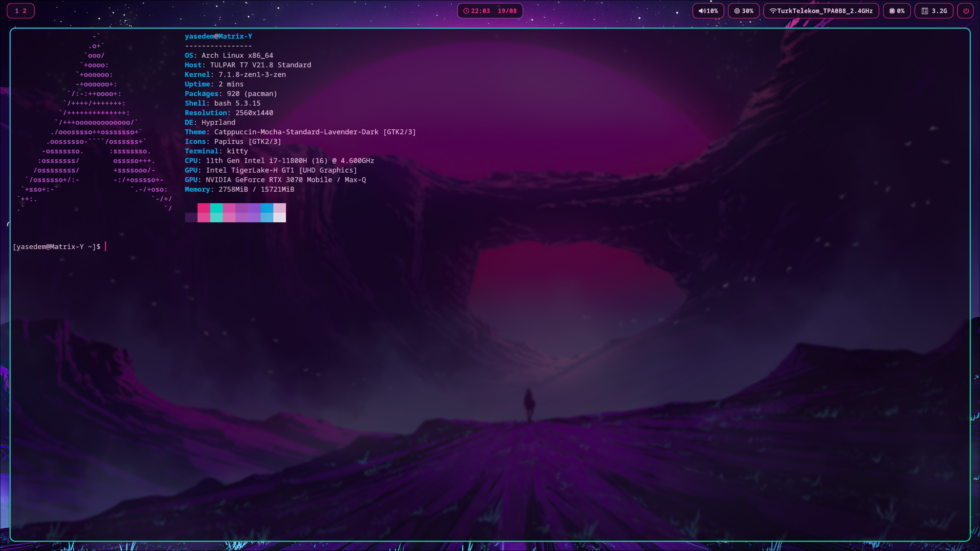Click the CPU line i7-11800H
This screenshot has width=980, height=551.
[x=279, y=161]
